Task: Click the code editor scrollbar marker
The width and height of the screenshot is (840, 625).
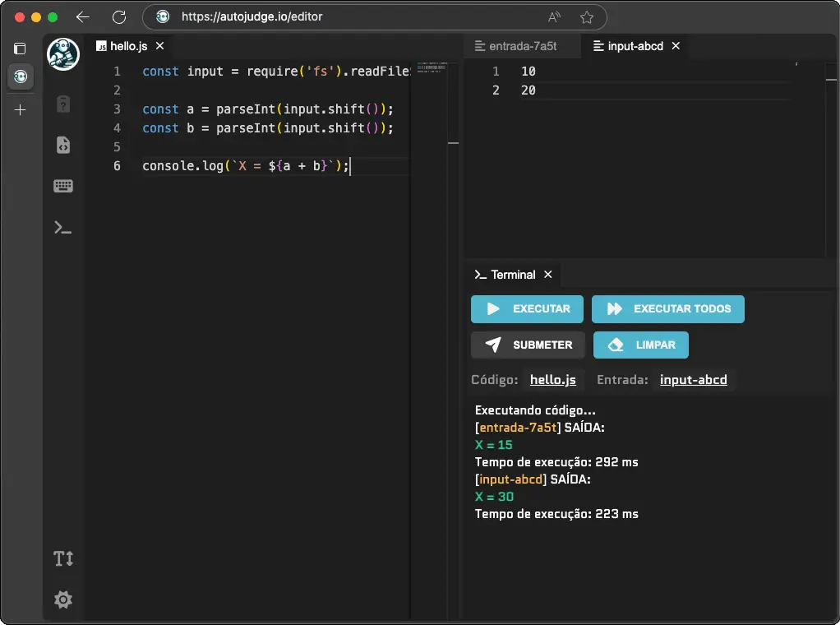Action: point(453,143)
